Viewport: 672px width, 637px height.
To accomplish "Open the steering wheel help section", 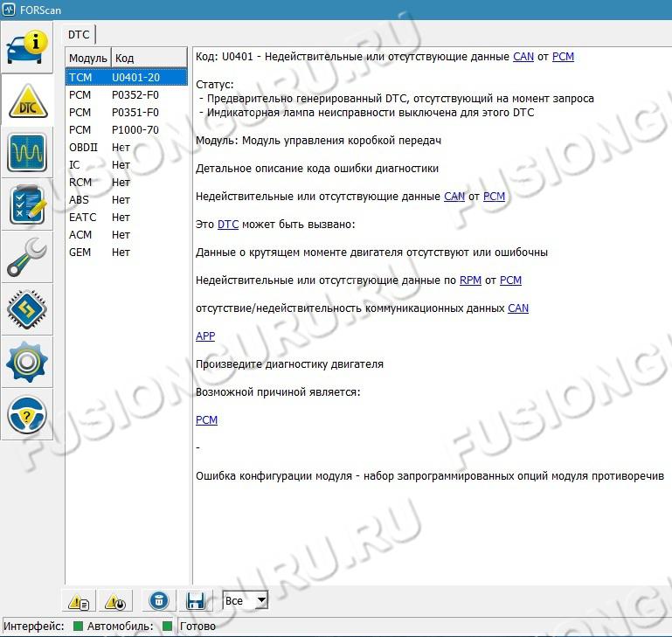I will (x=27, y=414).
